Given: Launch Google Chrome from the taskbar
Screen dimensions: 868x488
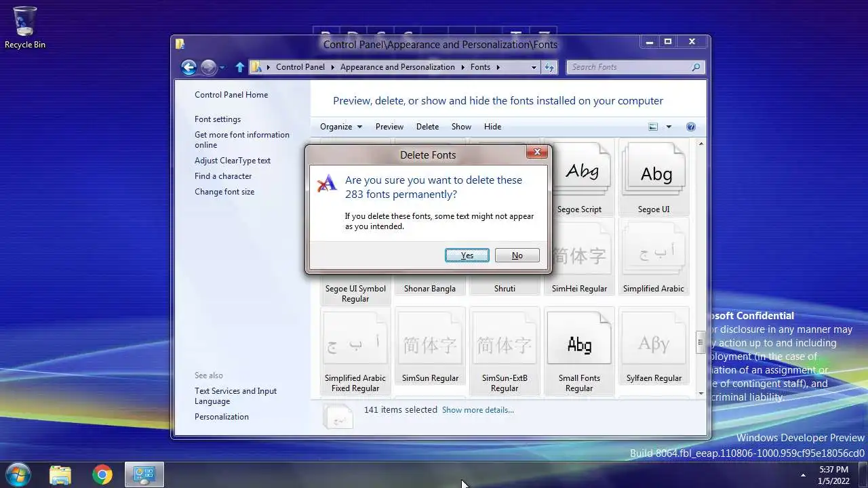Looking at the screenshot, I should [x=102, y=474].
